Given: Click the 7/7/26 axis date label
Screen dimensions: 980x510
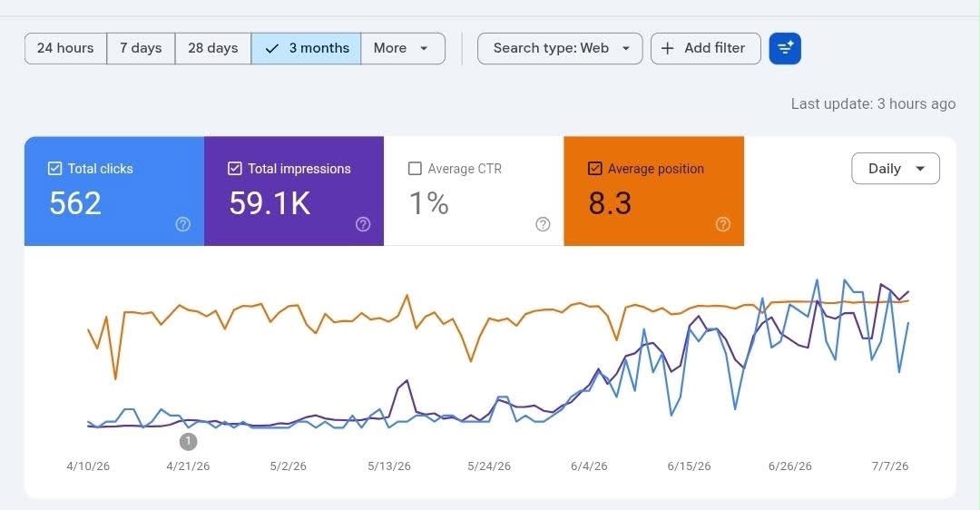Looking at the screenshot, I should [890, 466].
